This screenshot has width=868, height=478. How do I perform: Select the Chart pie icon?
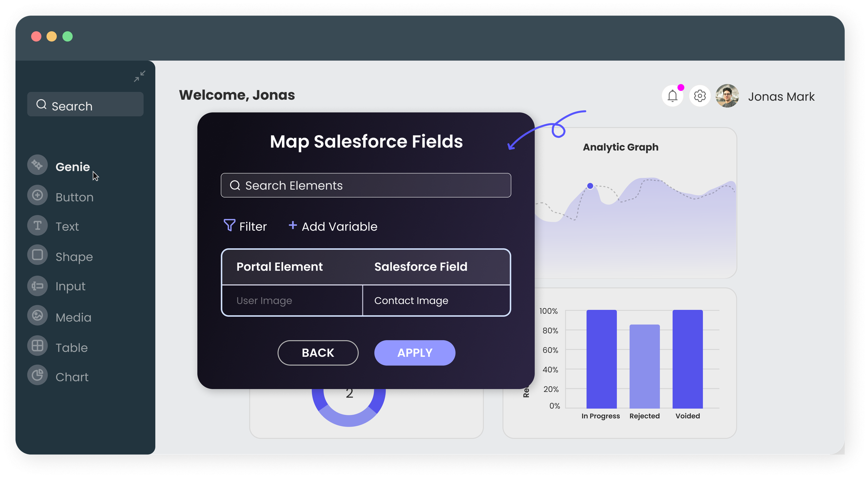pyautogui.click(x=38, y=375)
